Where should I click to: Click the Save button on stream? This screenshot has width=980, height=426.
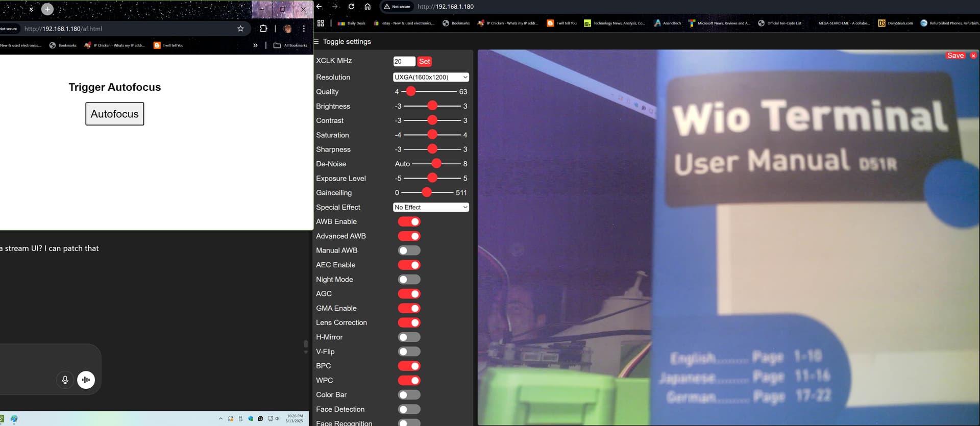(x=955, y=56)
